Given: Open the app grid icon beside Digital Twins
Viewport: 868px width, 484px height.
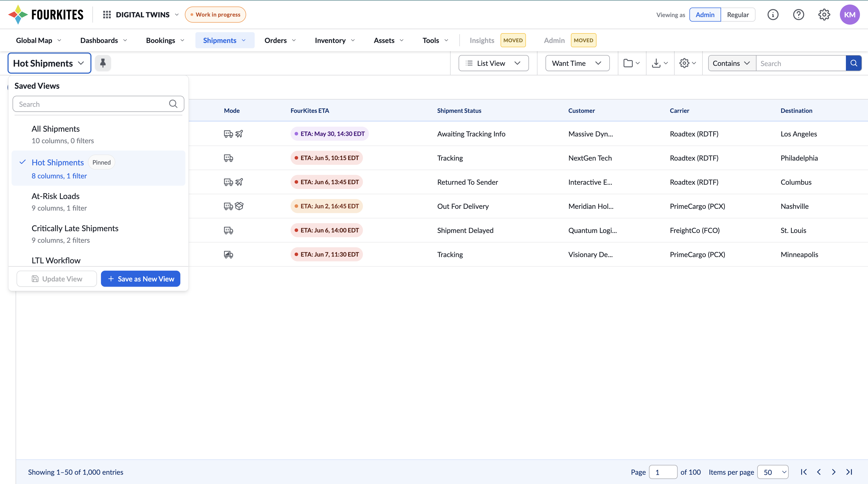Looking at the screenshot, I should [x=107, y=15].
